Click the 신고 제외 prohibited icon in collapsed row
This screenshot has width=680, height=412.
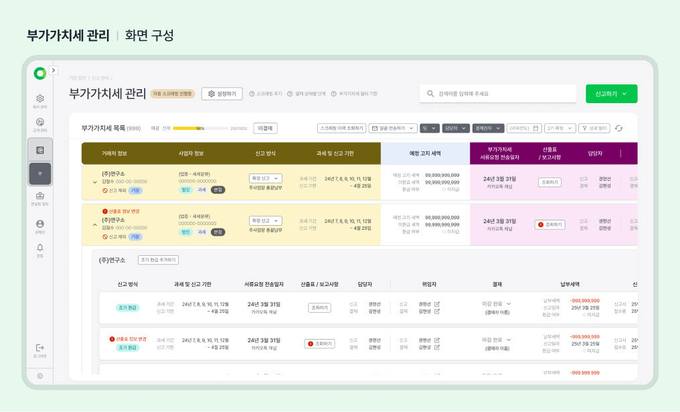tap(105, 190)
